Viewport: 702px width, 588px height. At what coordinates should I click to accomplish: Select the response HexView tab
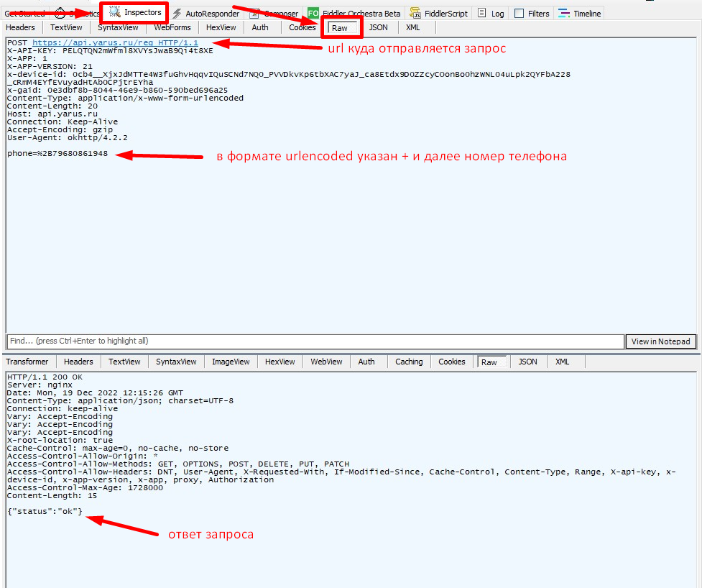tap(280, 362)
